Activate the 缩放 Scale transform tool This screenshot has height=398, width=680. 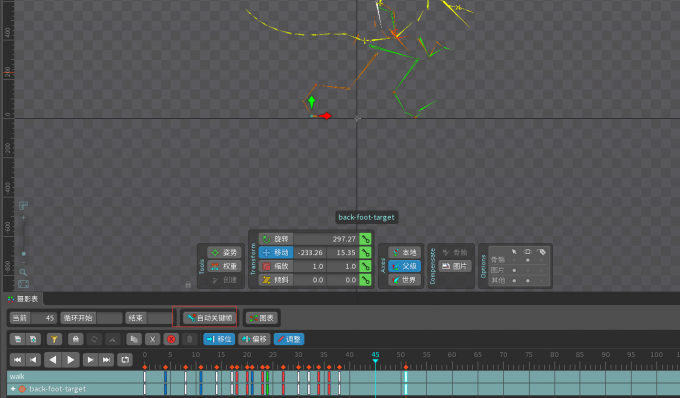(x=276, y=266)
